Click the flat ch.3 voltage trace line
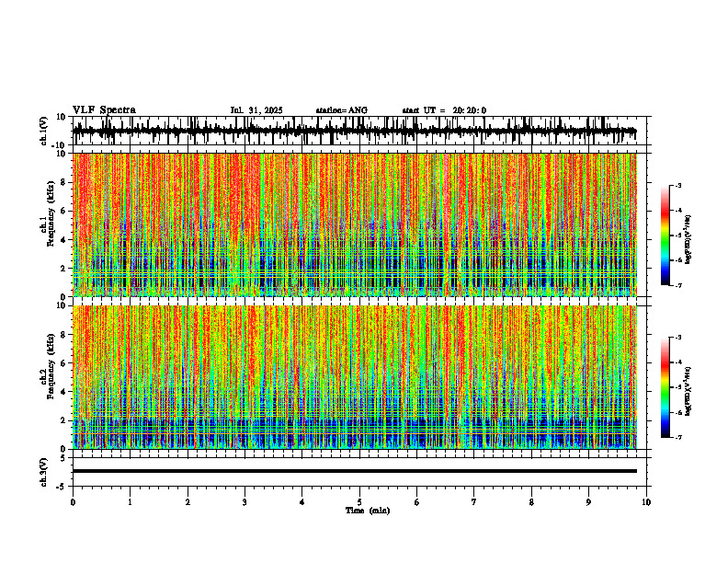Screen dimensions: 728x563 354,471
